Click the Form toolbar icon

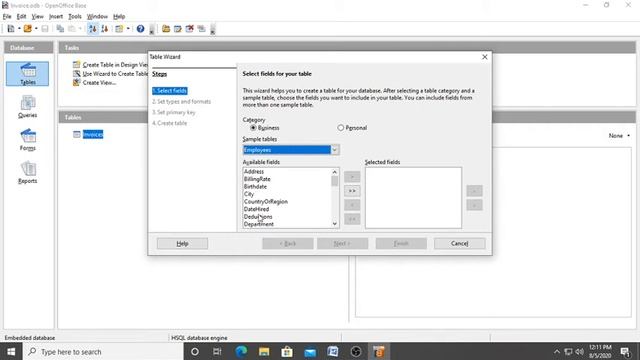pyautogui.click(x=119, y=29)
